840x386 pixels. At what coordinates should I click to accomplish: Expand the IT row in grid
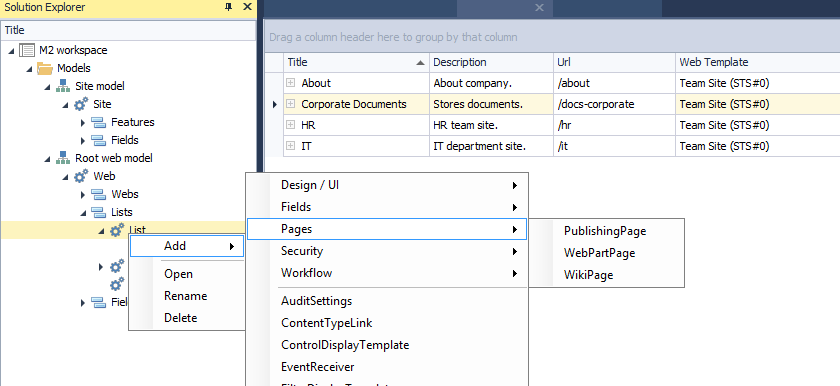(290, 146)
